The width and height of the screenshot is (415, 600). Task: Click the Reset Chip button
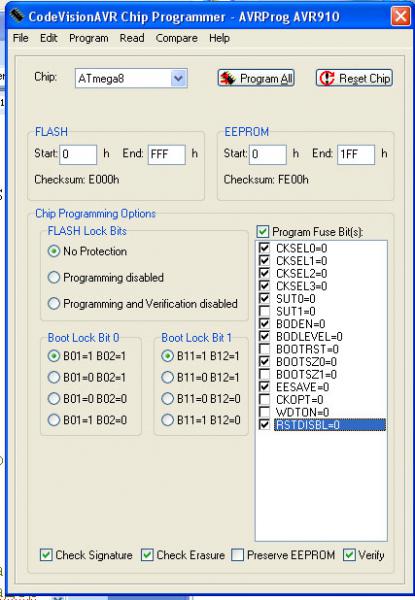click(x=354, y=78)
